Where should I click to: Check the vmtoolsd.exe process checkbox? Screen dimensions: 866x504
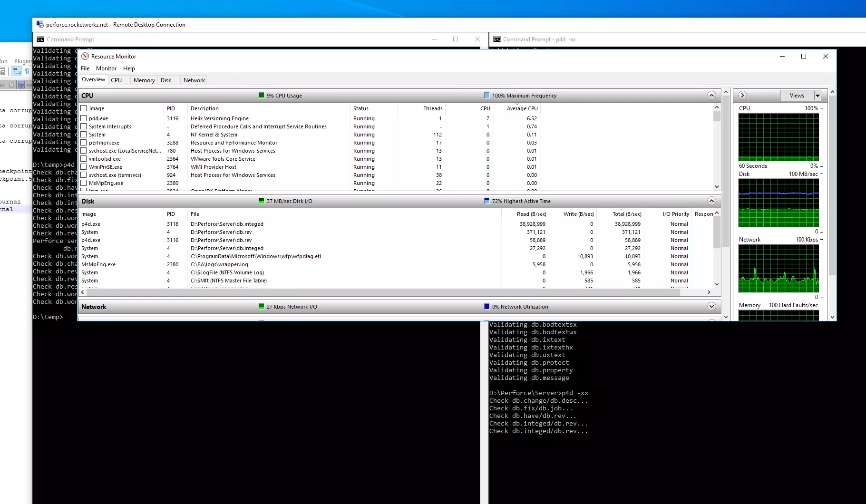pos(84,159)
